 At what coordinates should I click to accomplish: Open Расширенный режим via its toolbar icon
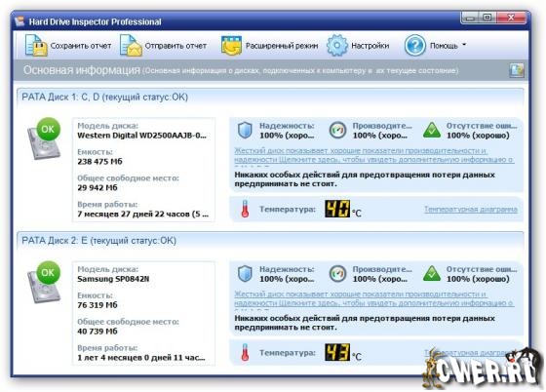point(231,45)
